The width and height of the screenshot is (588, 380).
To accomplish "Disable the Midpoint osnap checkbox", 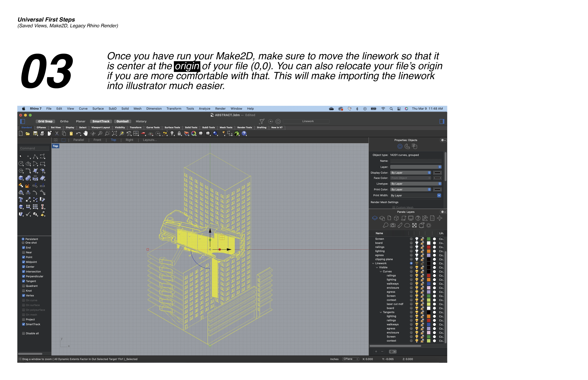I will pos(23,262).
